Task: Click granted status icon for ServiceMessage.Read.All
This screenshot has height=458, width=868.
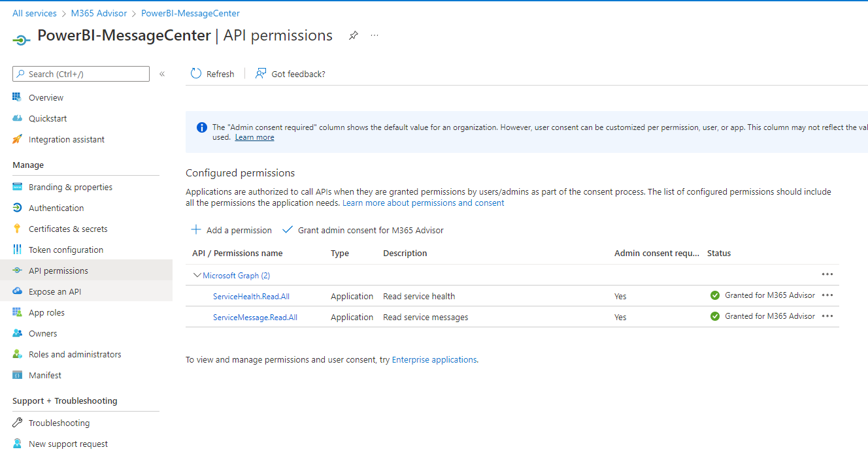Action: tap(715, 316)
